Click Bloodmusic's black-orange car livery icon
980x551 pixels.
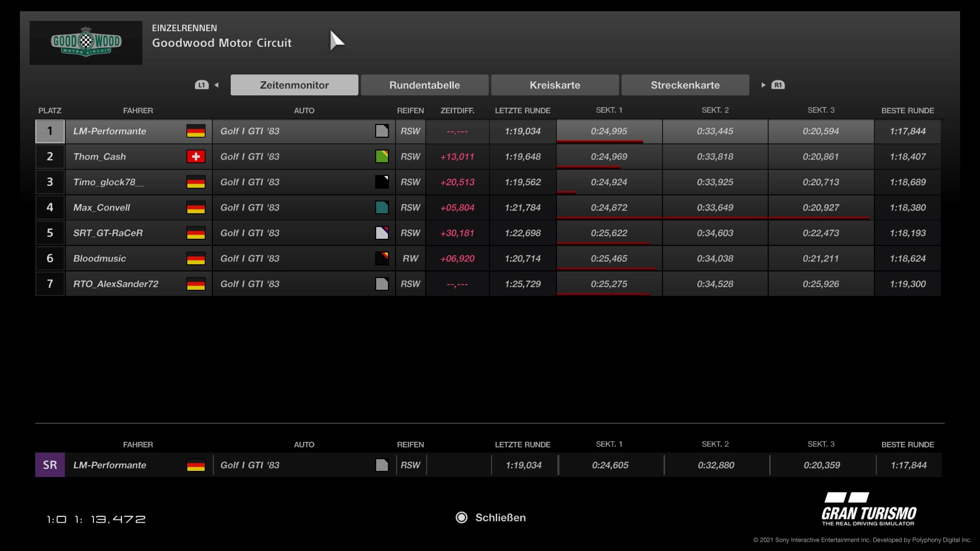coord(382,259)
